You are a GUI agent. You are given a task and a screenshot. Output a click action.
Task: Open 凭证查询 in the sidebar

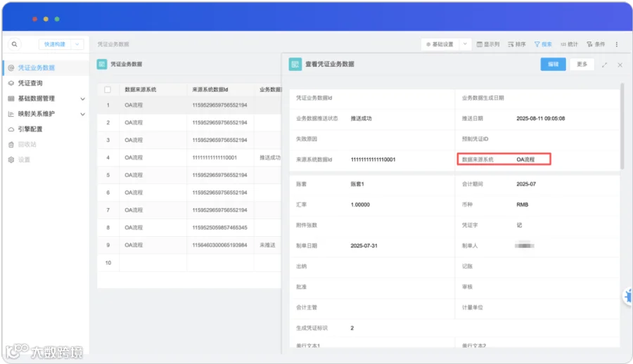pos(30,83)
